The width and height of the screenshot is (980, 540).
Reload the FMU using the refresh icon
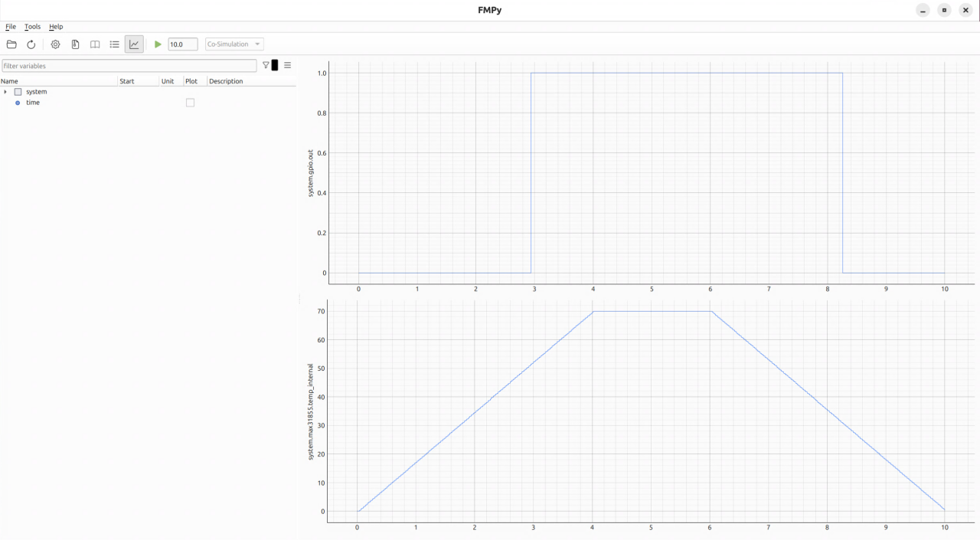pos(31,44)
